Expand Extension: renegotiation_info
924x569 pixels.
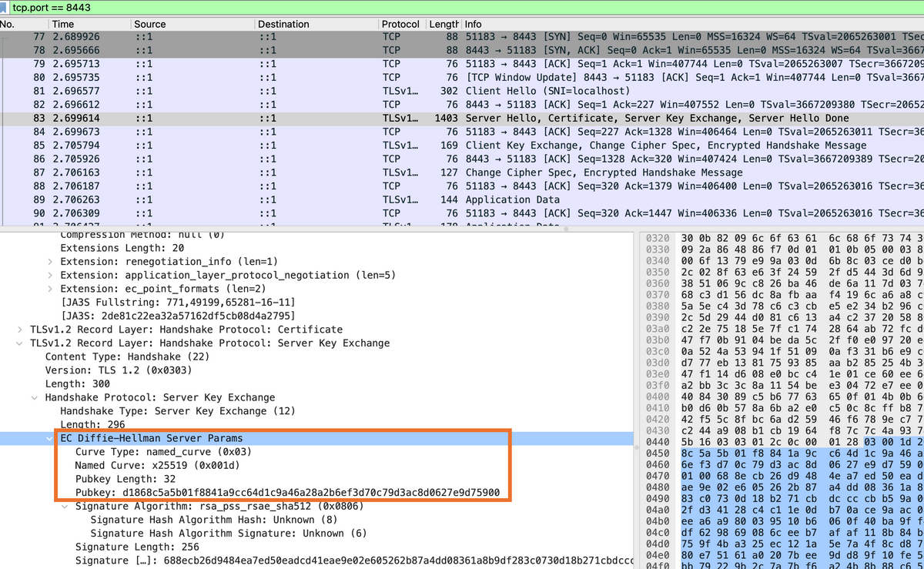[50, 262]
